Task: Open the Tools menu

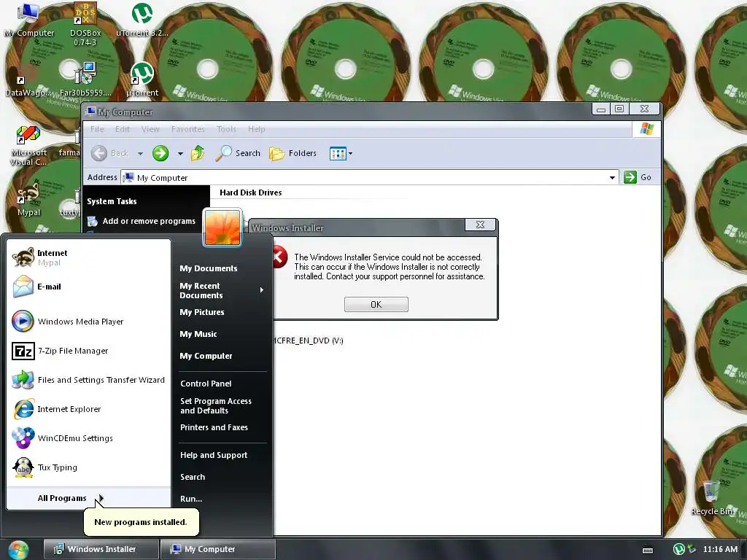Action: click(x=226, y=129)
